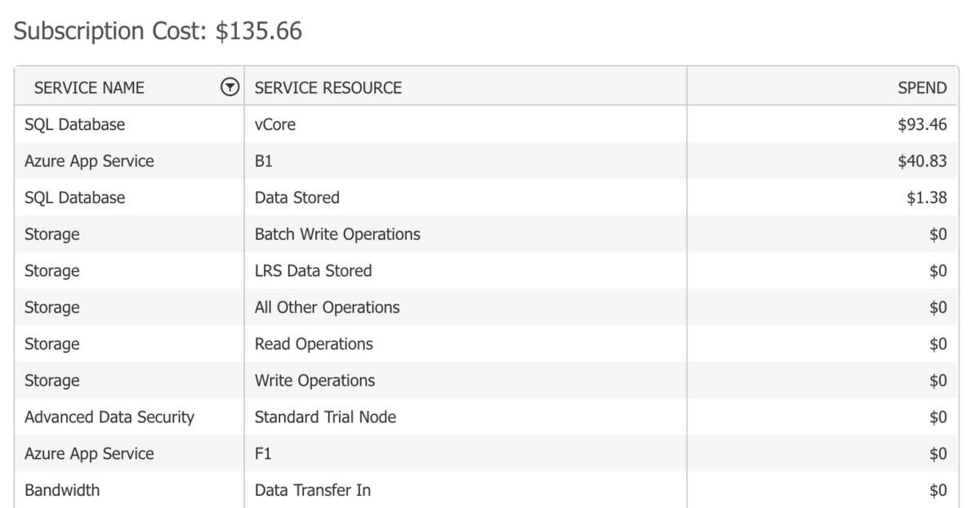The width and height of the screenshot is (980, 508).
Task: Select the B1 resource cell
Action: click(x=264, y=162)
